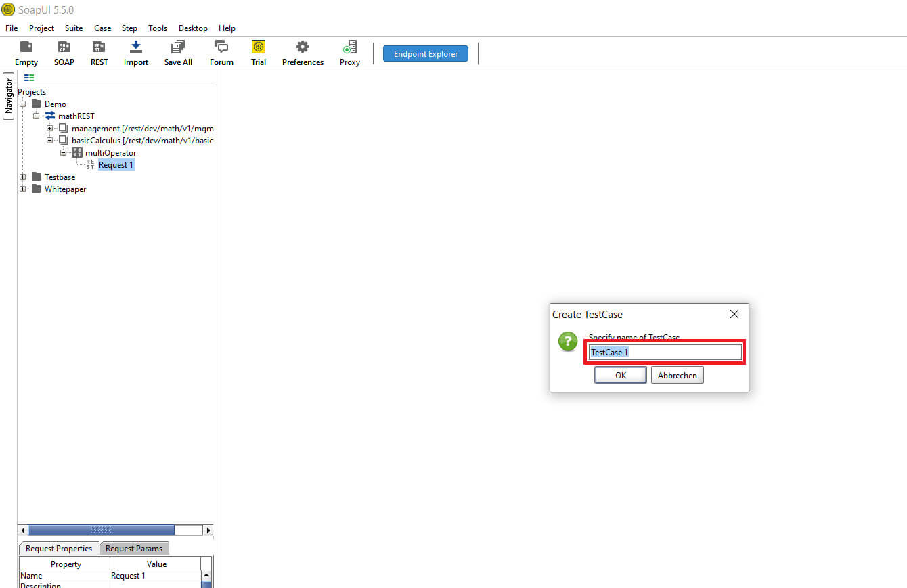Click the basicCalculus resource icon
Viewport: 907px width, 588px height.
pyautogui.click(x=64, y=140)
